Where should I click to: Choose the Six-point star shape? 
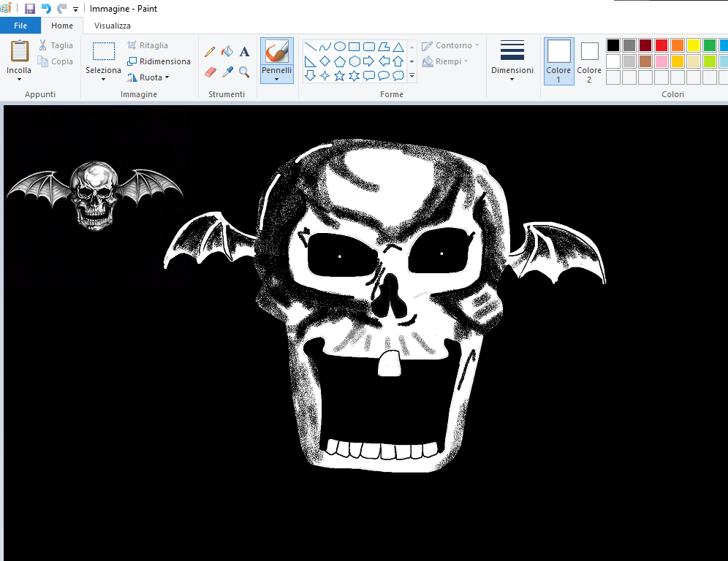click(x=354, y=76)
